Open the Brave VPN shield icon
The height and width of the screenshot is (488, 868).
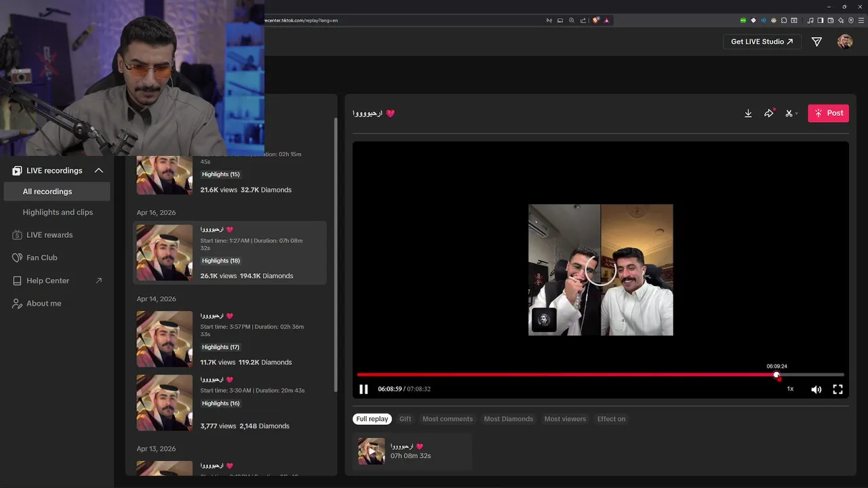pyautogui.click(x=851, y=20)
